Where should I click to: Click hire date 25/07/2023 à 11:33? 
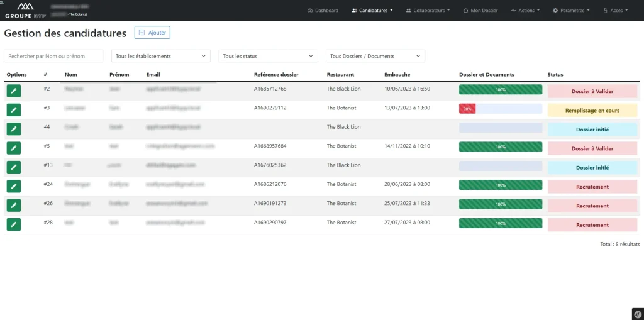click(407, 203)
